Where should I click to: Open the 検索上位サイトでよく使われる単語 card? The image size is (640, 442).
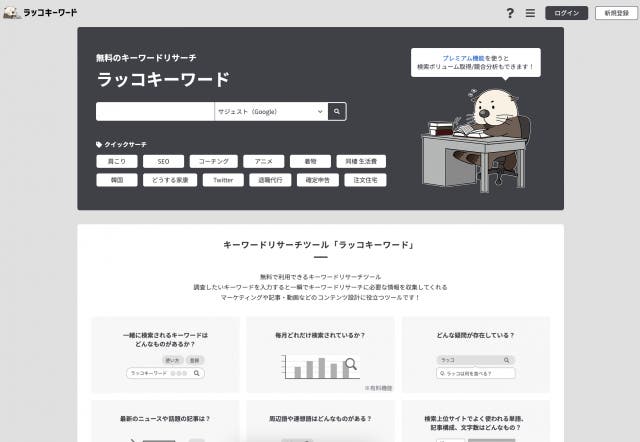476,421
